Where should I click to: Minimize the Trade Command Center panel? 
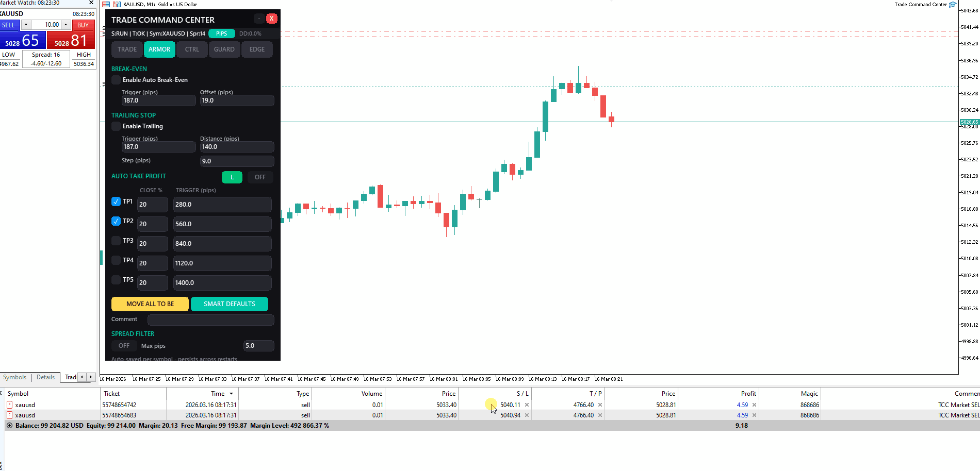point(259,19)
